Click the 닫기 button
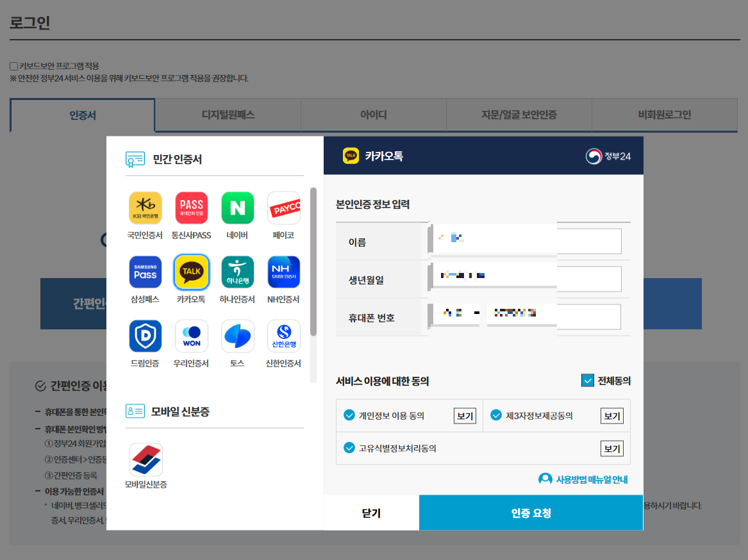 pyautogui.click(x=371, y=513)
